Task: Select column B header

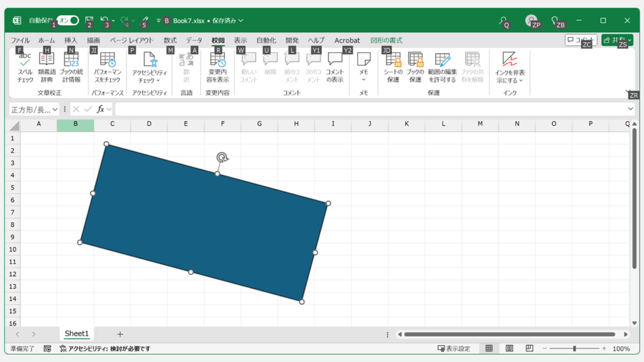Action: coord(75,124)
